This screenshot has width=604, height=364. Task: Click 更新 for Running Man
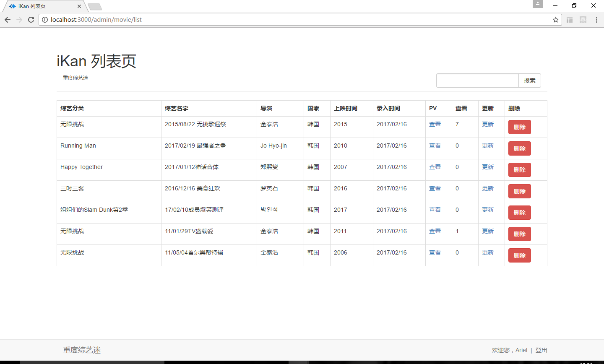(x=488, y=146)
